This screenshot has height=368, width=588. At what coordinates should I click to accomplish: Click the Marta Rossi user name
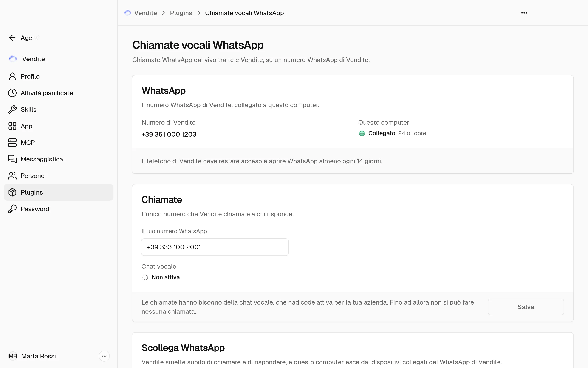point(38,356)
